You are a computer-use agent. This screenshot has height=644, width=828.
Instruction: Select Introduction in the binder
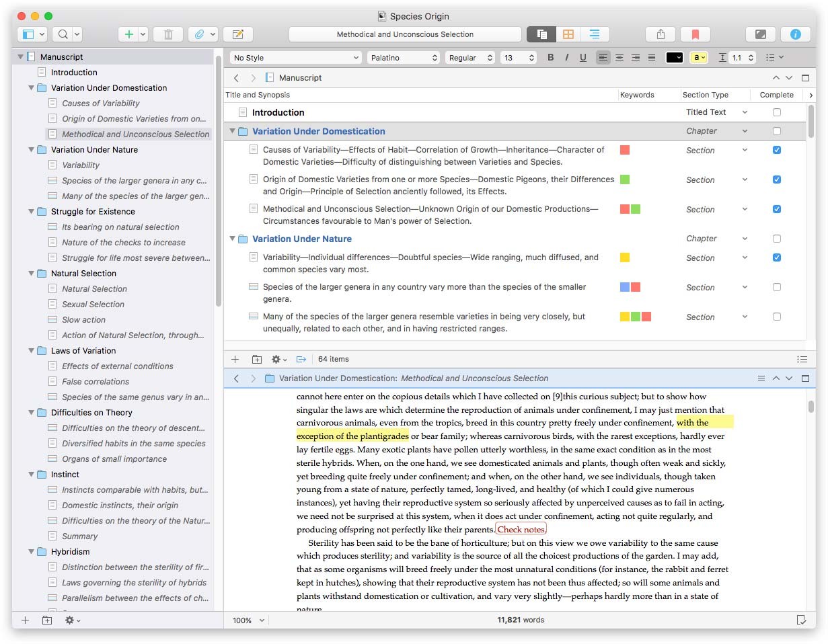coord(74,73)
